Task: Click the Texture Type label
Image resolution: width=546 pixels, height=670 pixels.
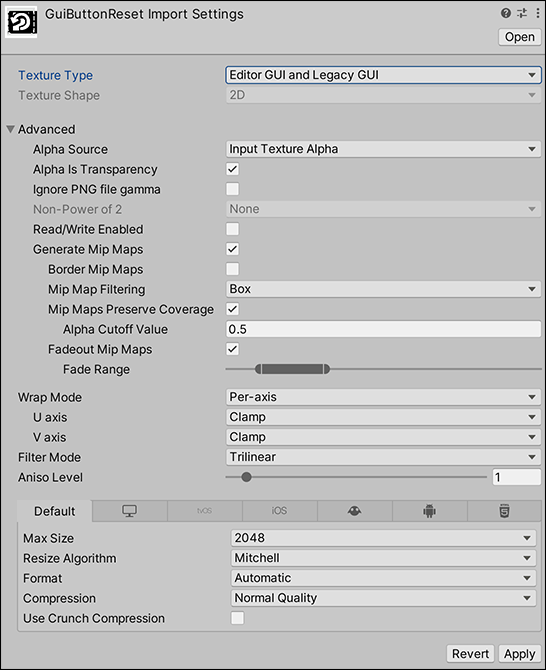Action: point(56,75)
